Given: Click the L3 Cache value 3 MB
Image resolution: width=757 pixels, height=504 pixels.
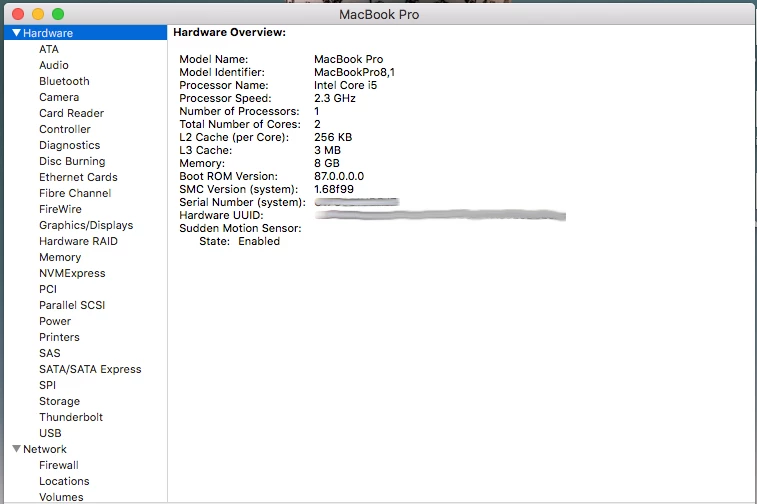Looking at the screenshot, I should pyautogui.click(x=327, y=150).
